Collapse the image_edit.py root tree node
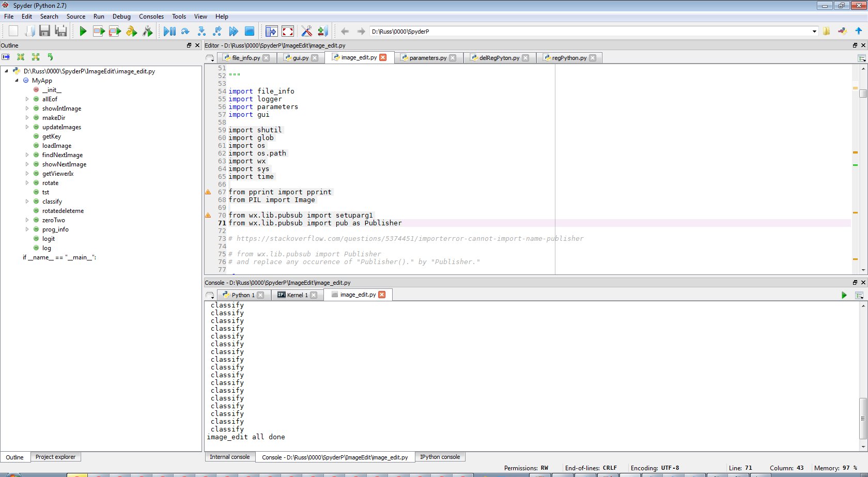 point(6,71)
